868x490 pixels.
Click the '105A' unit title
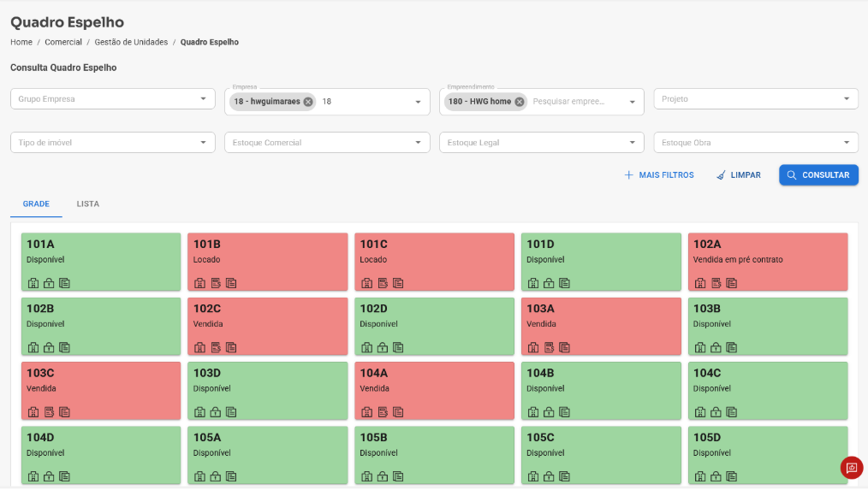point(207,438)
